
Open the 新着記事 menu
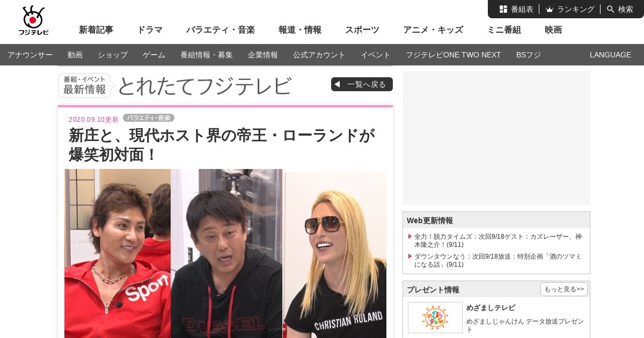pos(96,30)
